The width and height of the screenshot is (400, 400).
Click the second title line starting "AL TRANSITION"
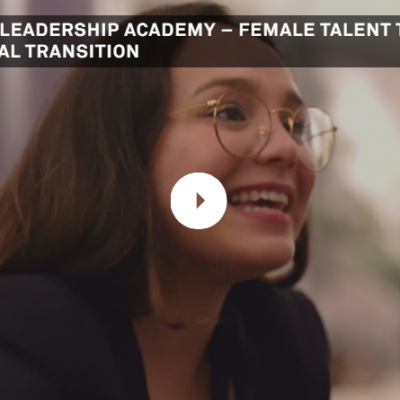click(x=69, y=52)
